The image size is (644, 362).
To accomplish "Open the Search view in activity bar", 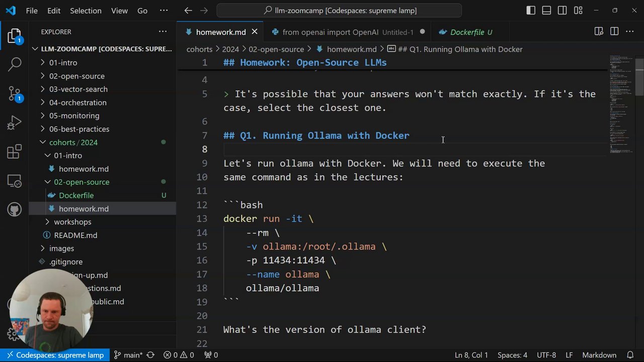I will (x=15, y=64).
